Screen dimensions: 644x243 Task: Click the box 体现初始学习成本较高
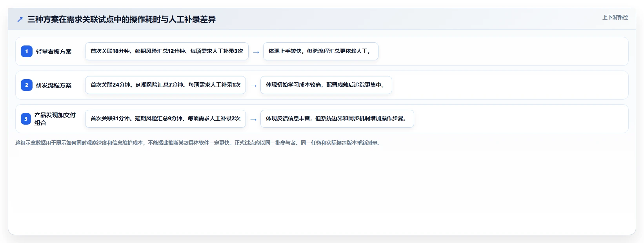click(326, 85)
